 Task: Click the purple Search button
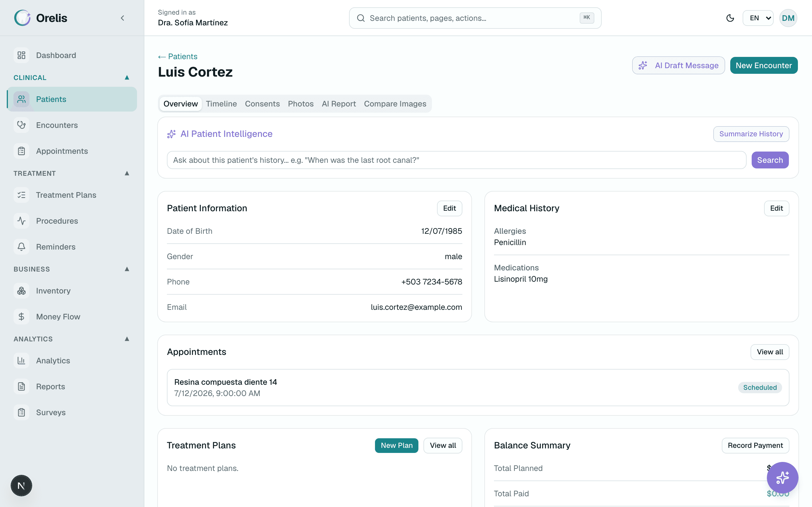point(770,160)
